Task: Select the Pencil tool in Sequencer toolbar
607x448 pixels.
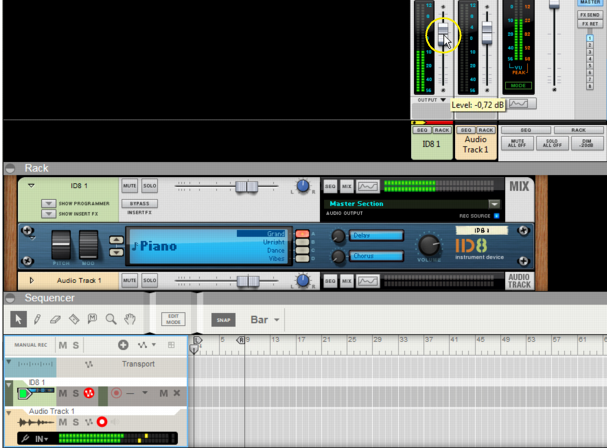Action: 37,320
